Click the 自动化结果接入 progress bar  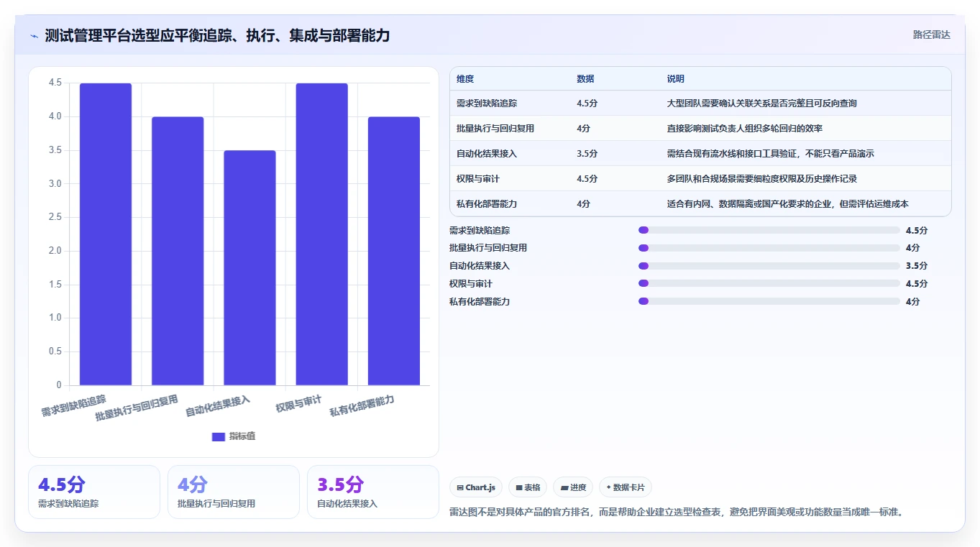tap(769, 266)
